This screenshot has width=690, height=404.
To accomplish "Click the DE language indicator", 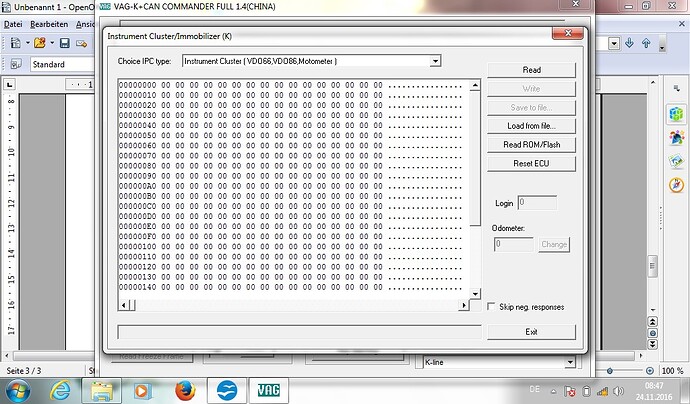I will [534, 389].
